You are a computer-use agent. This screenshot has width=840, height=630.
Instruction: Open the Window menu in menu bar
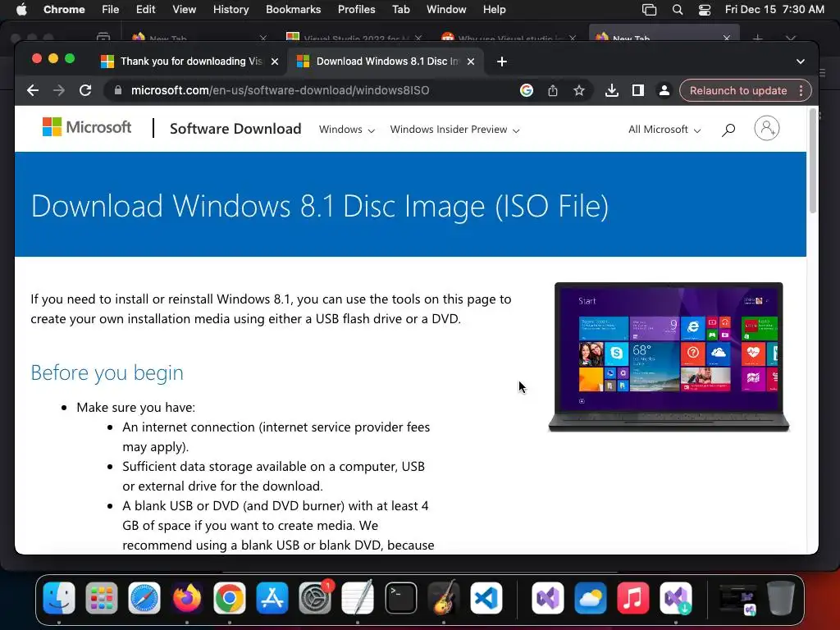point(446,10)
